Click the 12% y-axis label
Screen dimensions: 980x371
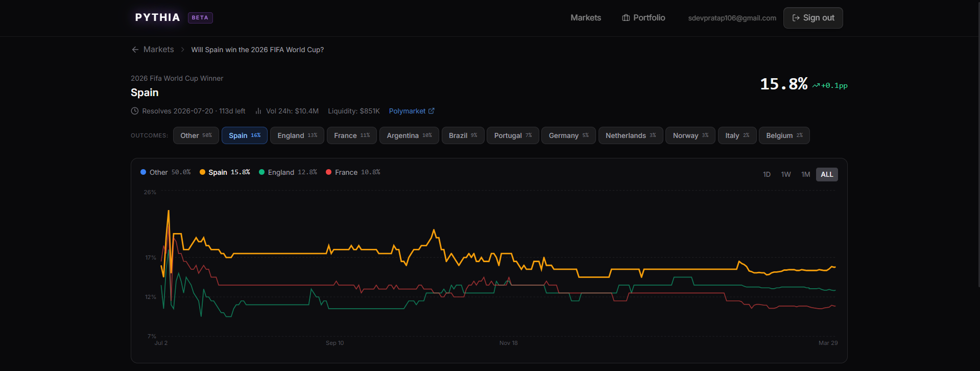point(150,297)
